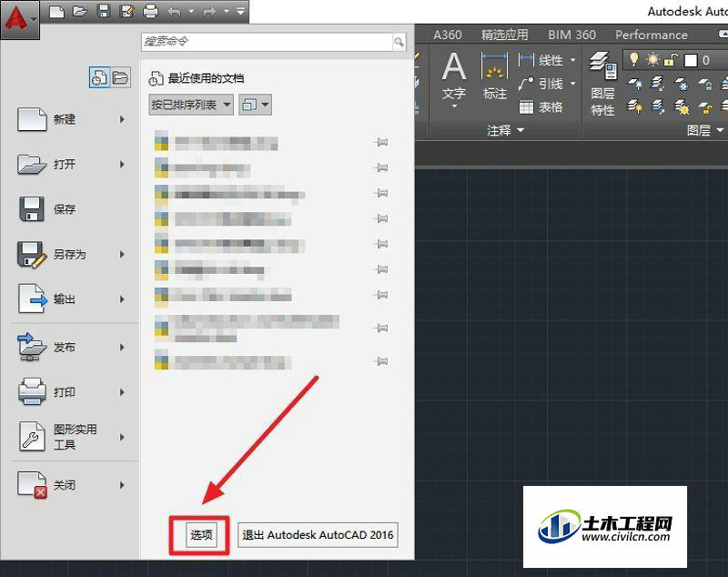Click the 标注 Dimension tool
728x577 pixels.
pyautogui.click(x=494, y=76)
